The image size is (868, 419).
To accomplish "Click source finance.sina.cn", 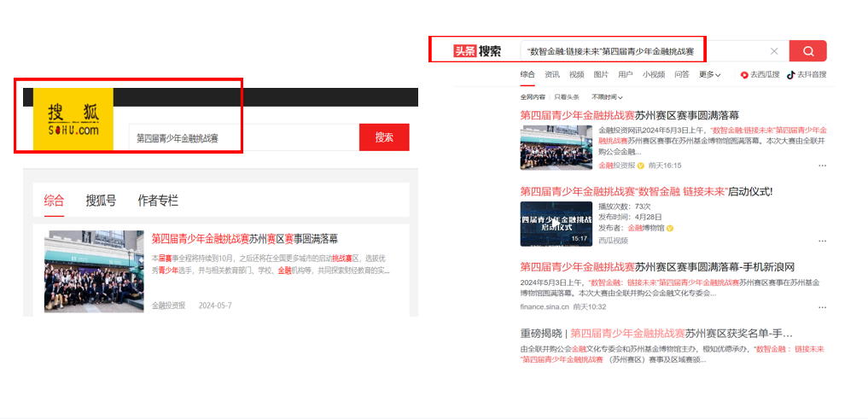I will pyautogui.click(x=545, y=307).
